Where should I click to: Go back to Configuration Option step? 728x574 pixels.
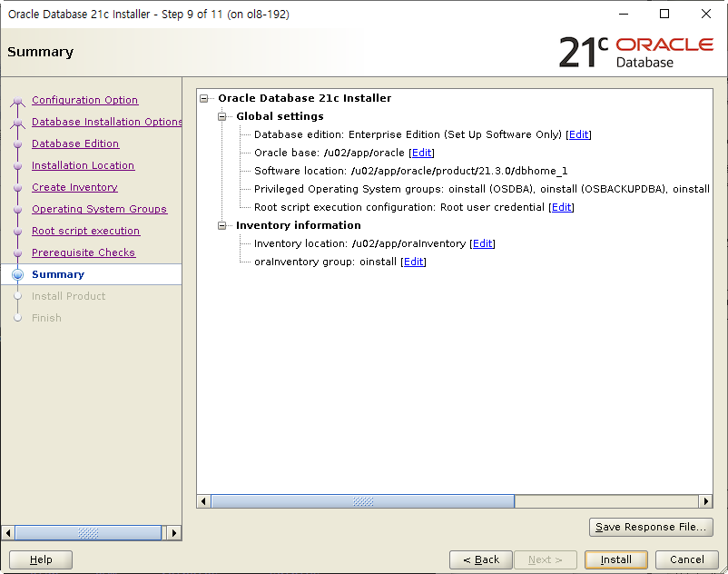click(84, 100)
